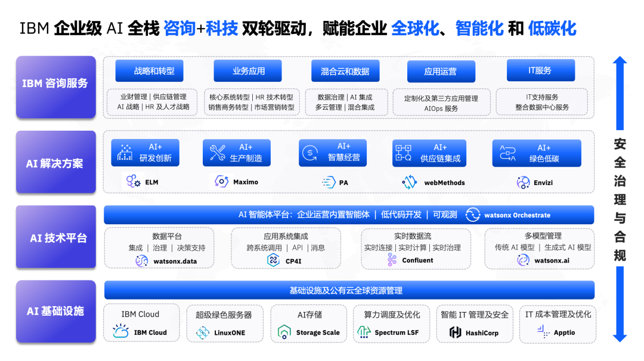Click the 混合云和数据 button

[345, 71]
